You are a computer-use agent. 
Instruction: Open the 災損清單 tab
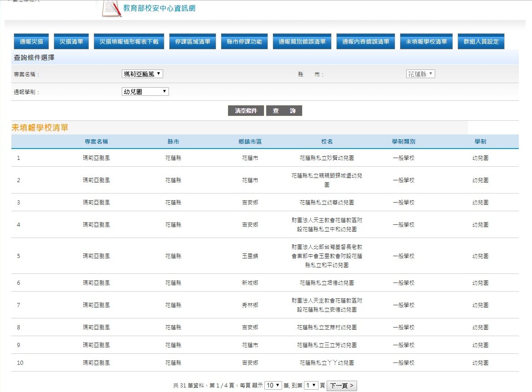tap(71, 42)
